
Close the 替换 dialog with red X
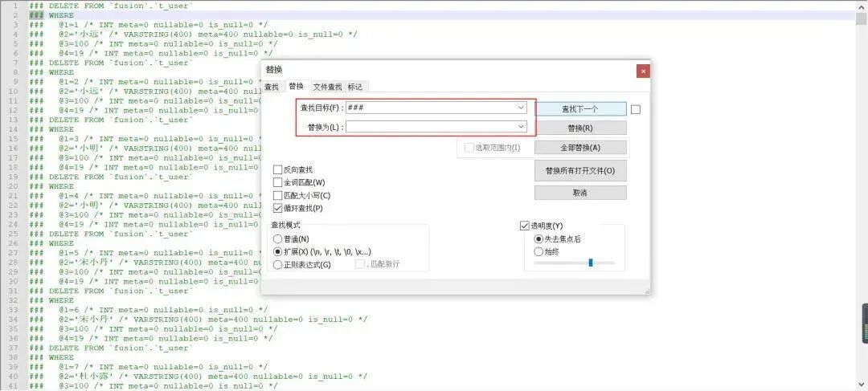(643, 71)
